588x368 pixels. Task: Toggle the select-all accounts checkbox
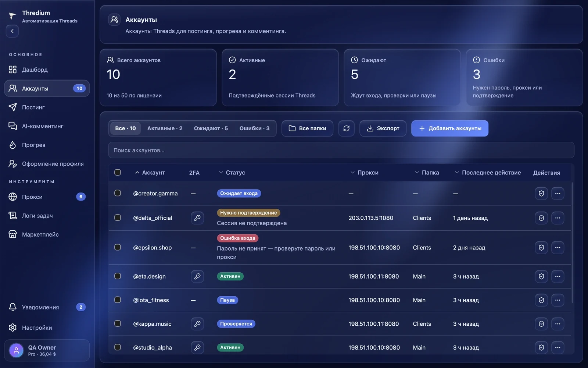118,172
